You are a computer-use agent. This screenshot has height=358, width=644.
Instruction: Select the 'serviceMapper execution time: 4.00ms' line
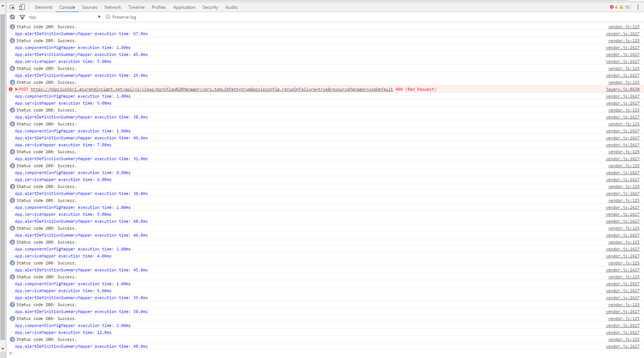coord(63,256)
